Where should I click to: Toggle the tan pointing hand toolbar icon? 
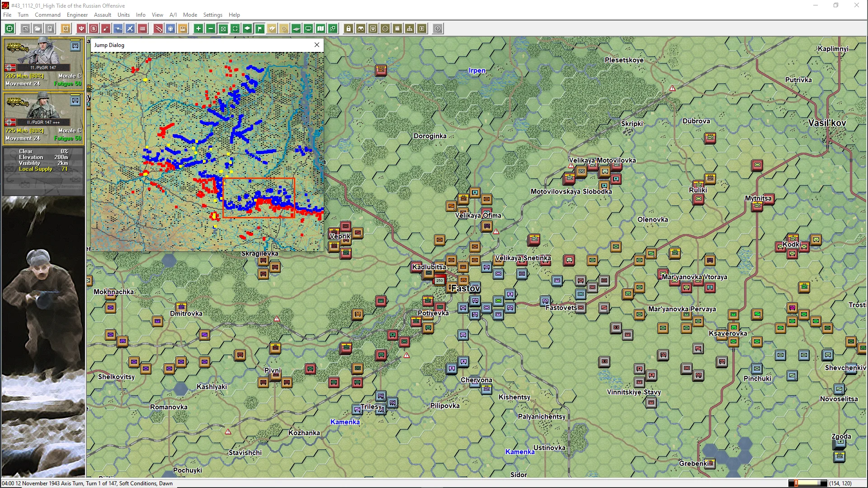click(272, 29)
